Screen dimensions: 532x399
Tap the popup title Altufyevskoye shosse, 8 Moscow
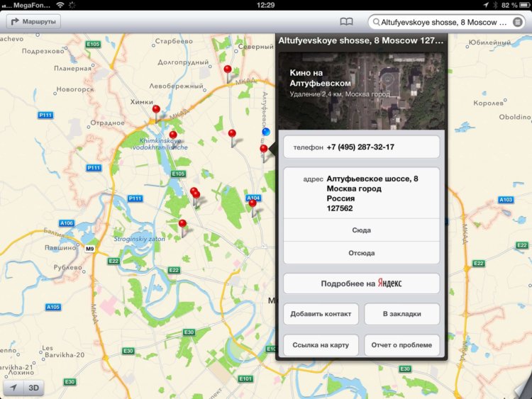point(360,40)
